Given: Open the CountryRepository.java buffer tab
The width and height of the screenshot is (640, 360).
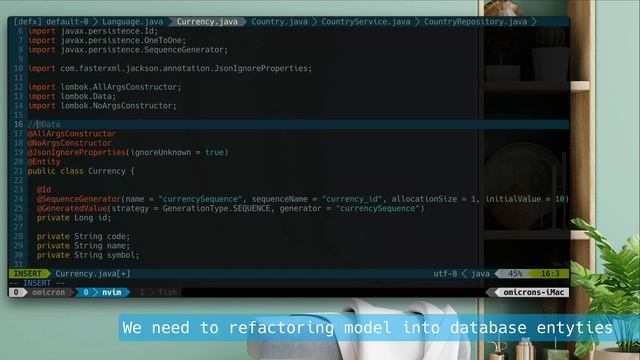Looking at the screenshot, I should pyautogui.click(x=476, y=22).
